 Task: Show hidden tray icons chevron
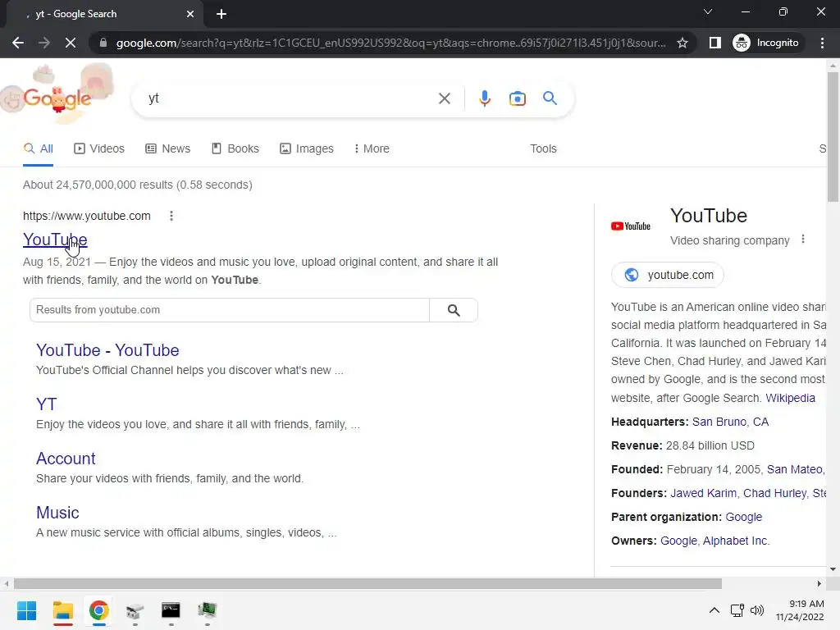[714, 610]
